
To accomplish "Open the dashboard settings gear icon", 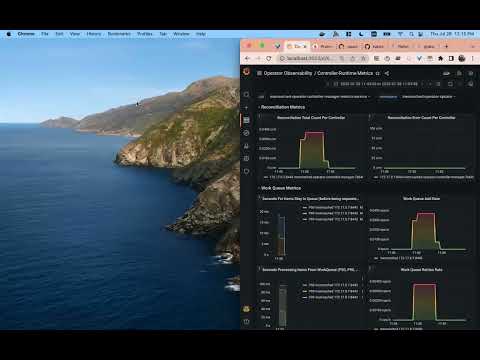I will coord(471,73).
